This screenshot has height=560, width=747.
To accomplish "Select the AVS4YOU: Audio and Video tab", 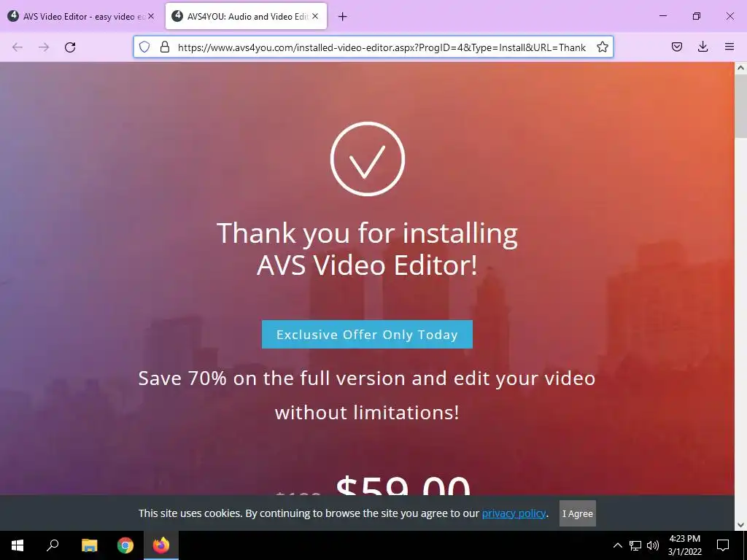I will coord(247,16).
